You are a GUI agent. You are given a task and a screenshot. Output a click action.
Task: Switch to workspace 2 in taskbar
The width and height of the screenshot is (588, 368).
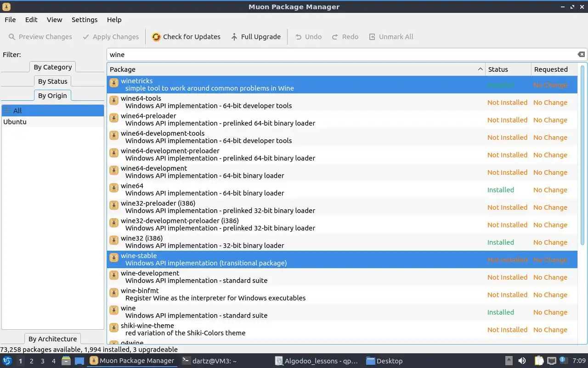[x=31, y=361]
